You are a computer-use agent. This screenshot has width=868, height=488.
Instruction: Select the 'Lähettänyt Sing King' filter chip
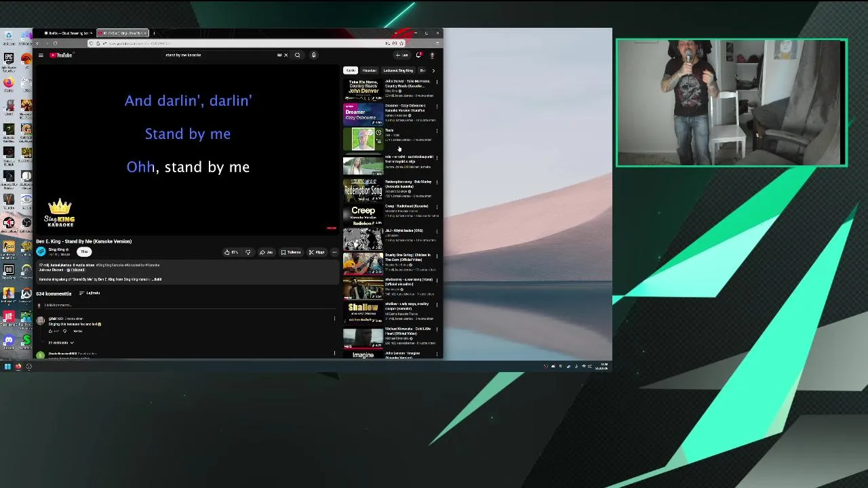coord(398,70)
